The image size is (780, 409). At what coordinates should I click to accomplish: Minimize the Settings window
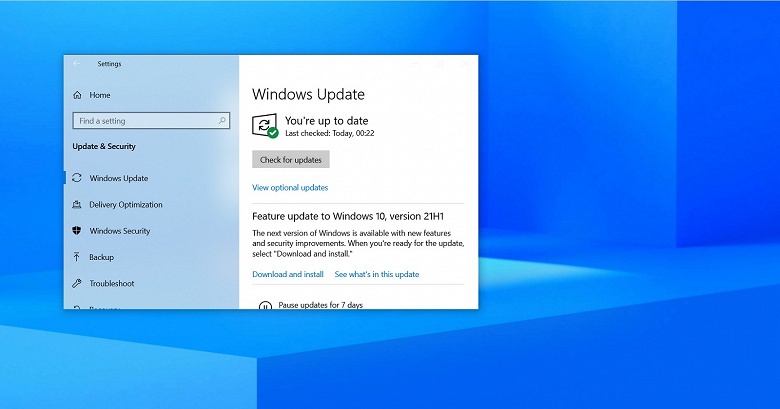click(x=416, y=64)
